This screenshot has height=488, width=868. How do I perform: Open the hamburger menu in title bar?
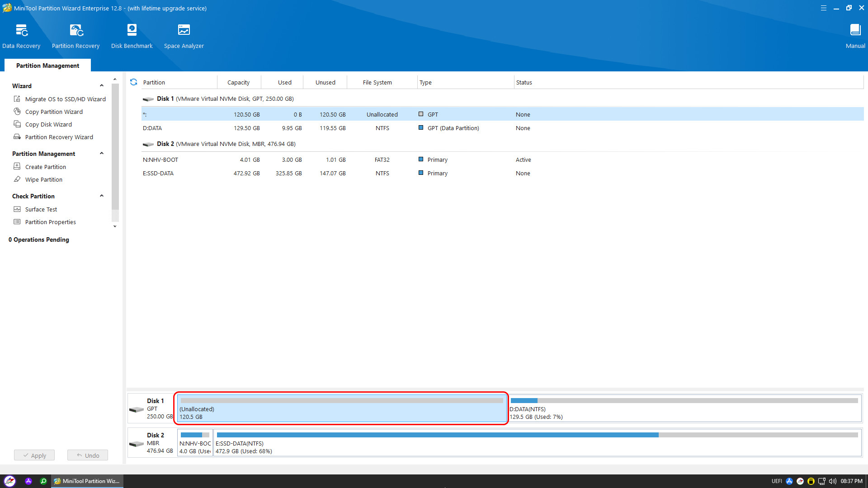(823, 8)
